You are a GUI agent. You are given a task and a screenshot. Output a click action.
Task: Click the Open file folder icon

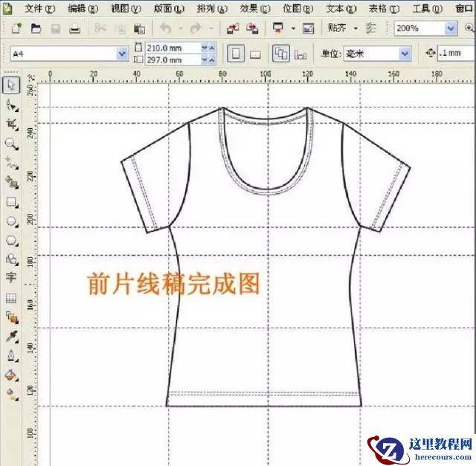36,29
